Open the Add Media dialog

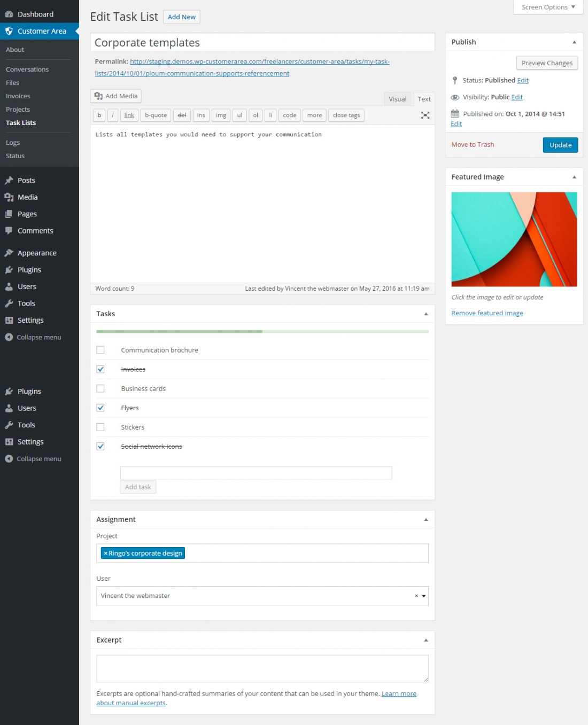(115, 96)
